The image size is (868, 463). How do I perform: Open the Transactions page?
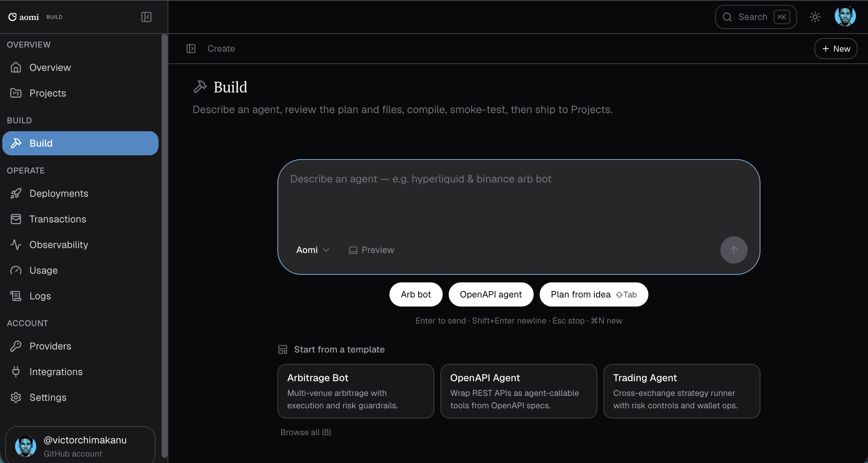[x=80, y=219]
